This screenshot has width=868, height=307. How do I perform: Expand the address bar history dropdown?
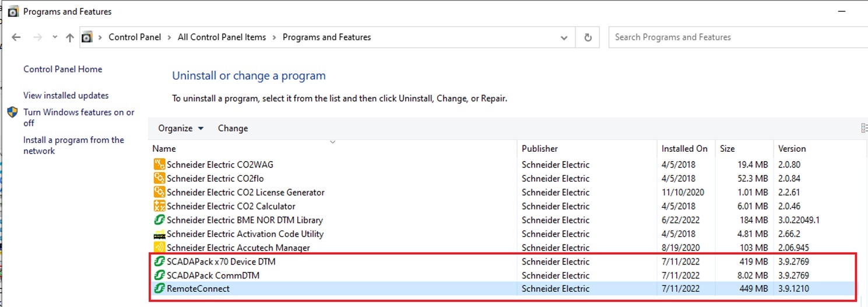pyautogui.click(x=564, y=37)
